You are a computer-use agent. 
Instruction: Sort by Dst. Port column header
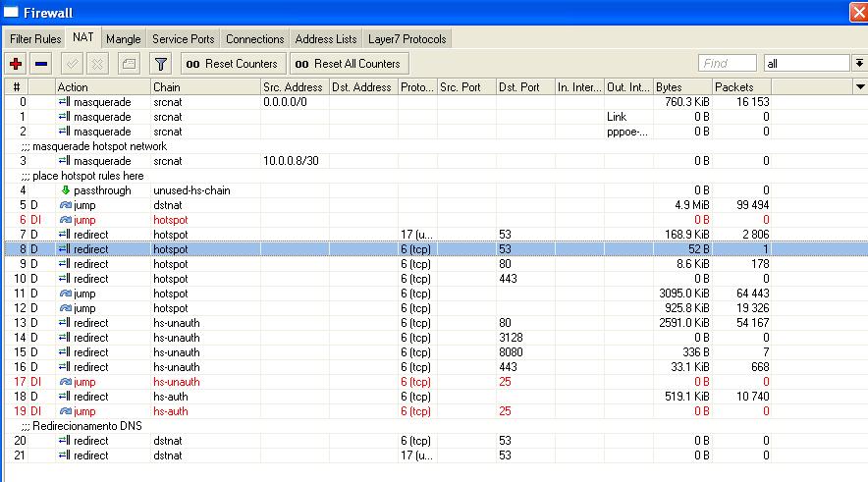click(525, 87)
